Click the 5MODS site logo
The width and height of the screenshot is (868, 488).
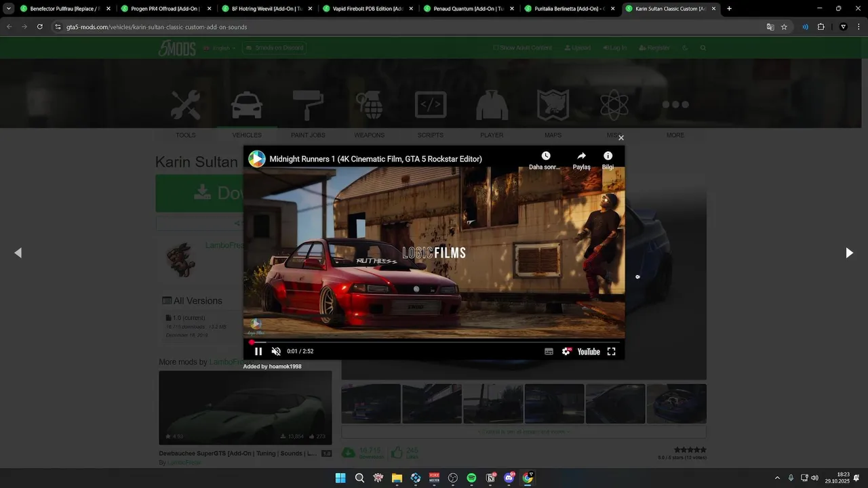click(177, 48)
